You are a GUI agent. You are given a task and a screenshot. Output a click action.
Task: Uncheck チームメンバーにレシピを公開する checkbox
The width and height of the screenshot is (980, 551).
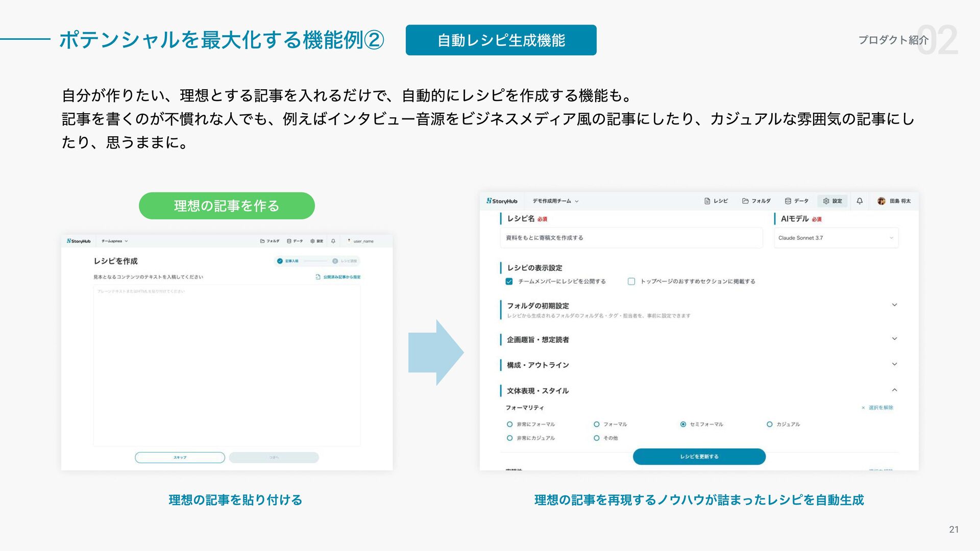509,281
